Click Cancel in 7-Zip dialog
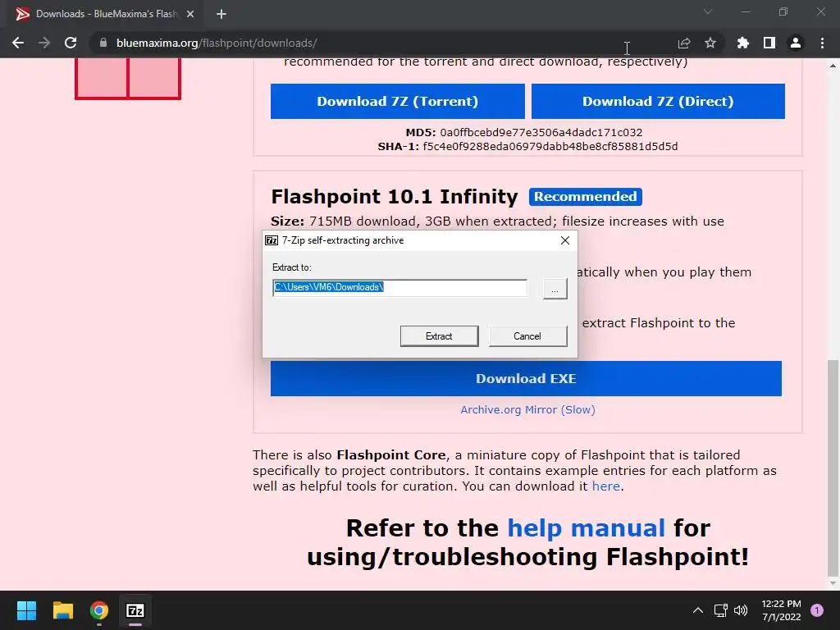This screenshot has height=630, width=840. click(x=527, y=336)
